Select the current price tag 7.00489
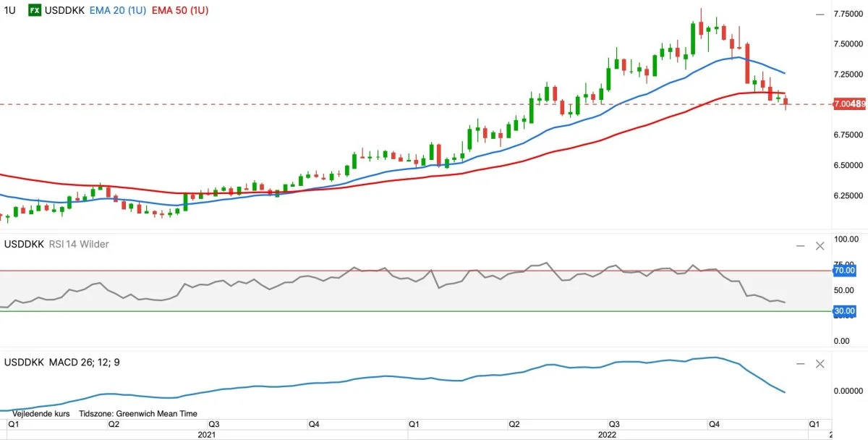 (850, 104)
